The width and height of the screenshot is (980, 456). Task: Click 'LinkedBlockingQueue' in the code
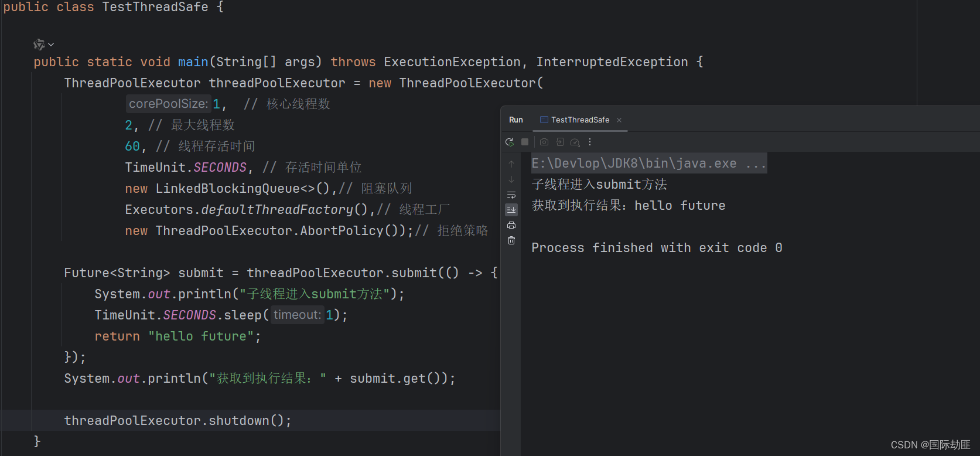point(228,188)
